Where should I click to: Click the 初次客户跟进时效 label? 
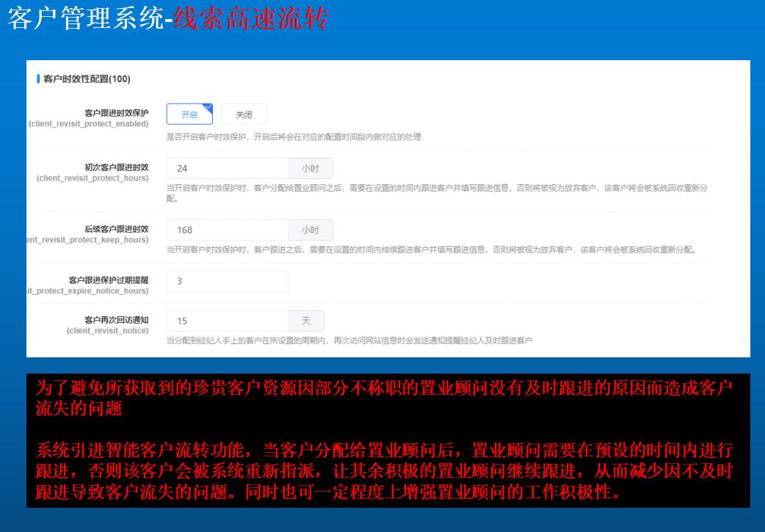click(x=116, y=167)
